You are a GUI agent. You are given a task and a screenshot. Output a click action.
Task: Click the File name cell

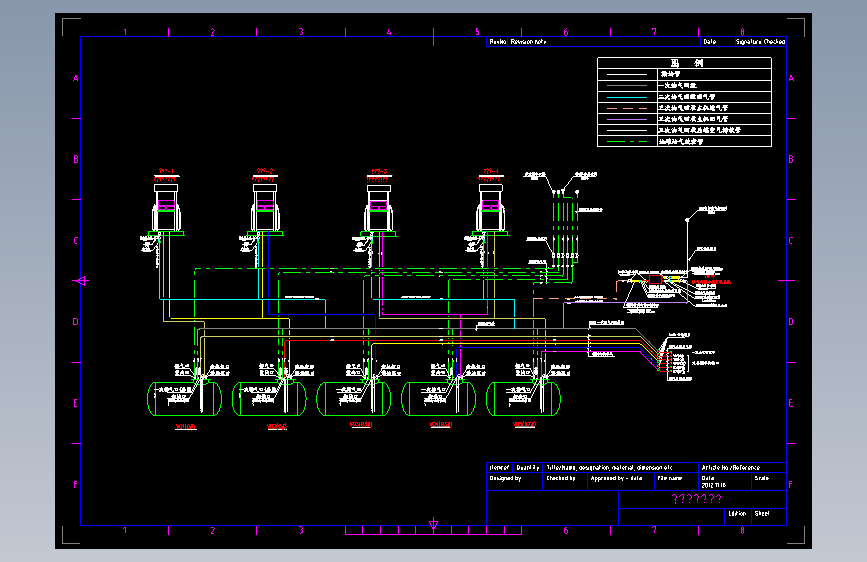676,481
